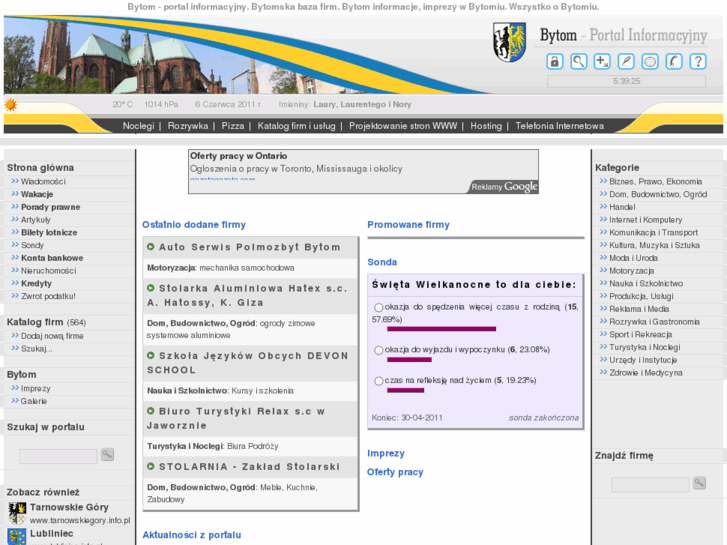Click the Lubliniec crest icon
This screenshot has height=545, width=727.
click(x=17, y=537)
